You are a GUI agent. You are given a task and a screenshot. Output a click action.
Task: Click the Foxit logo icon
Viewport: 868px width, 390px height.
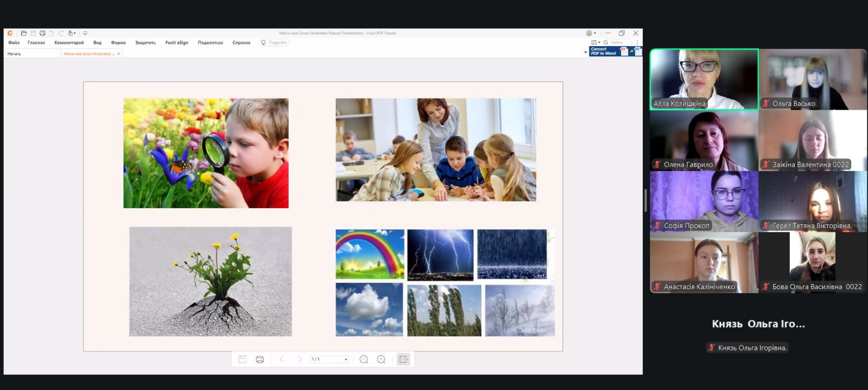(x=10, y=33)
